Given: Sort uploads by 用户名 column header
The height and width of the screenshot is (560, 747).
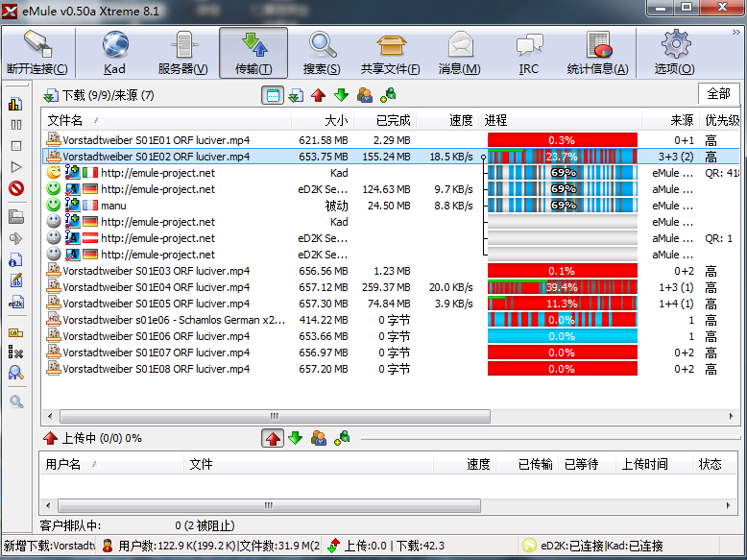Looking at the screenshot, I should click(112, 464).
